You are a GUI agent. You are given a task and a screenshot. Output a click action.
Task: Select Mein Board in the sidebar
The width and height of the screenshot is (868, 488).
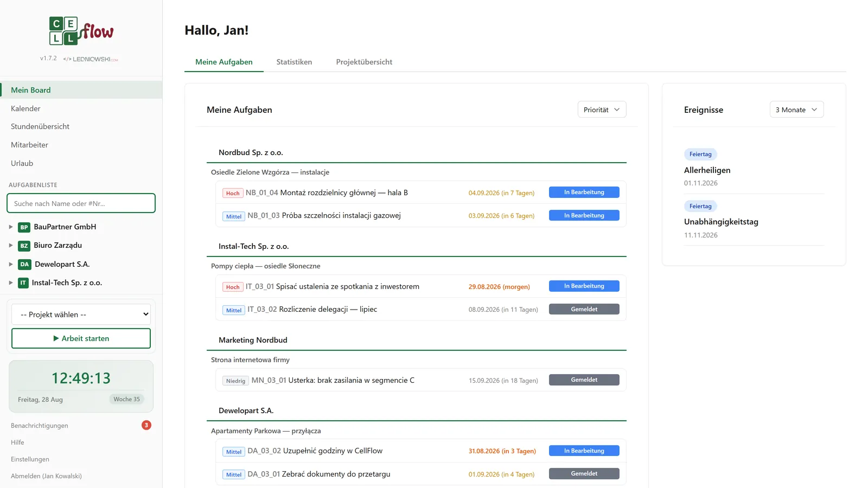81,90
